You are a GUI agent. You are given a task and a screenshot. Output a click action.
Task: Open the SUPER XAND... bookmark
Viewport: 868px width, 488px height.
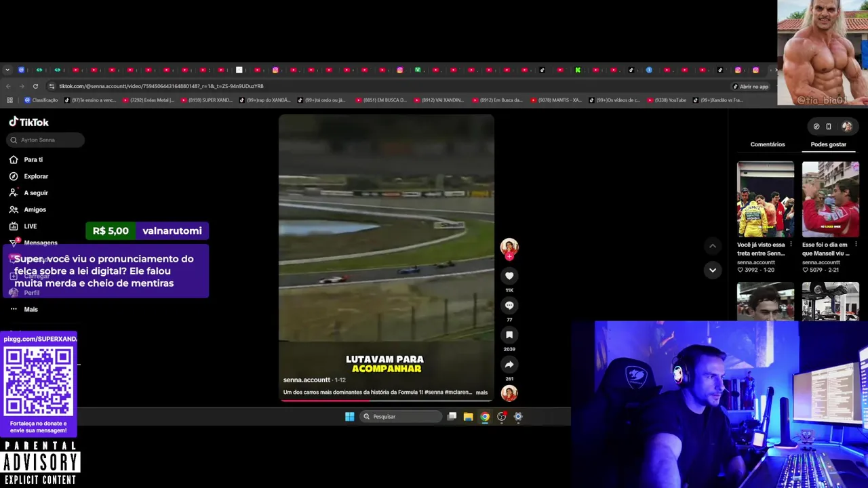(206, 100)
